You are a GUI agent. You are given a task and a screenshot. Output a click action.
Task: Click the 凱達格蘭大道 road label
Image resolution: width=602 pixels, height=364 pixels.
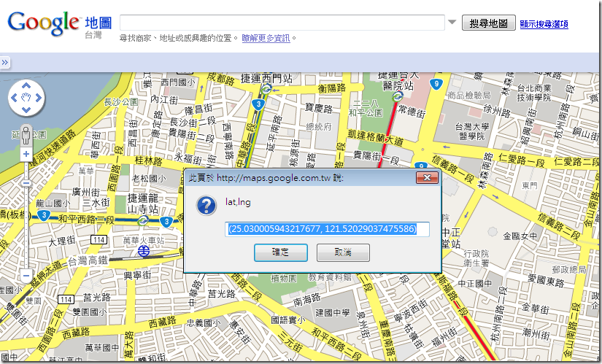pos(375,137)
